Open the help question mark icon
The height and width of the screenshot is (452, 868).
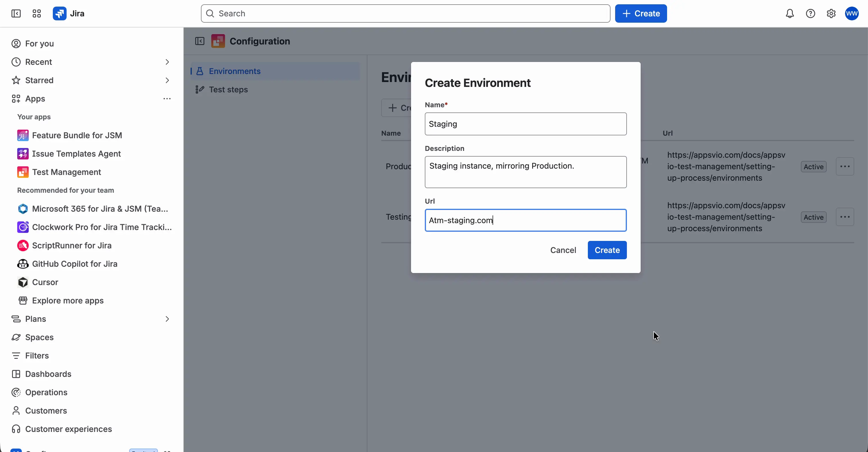click(810, 13)
